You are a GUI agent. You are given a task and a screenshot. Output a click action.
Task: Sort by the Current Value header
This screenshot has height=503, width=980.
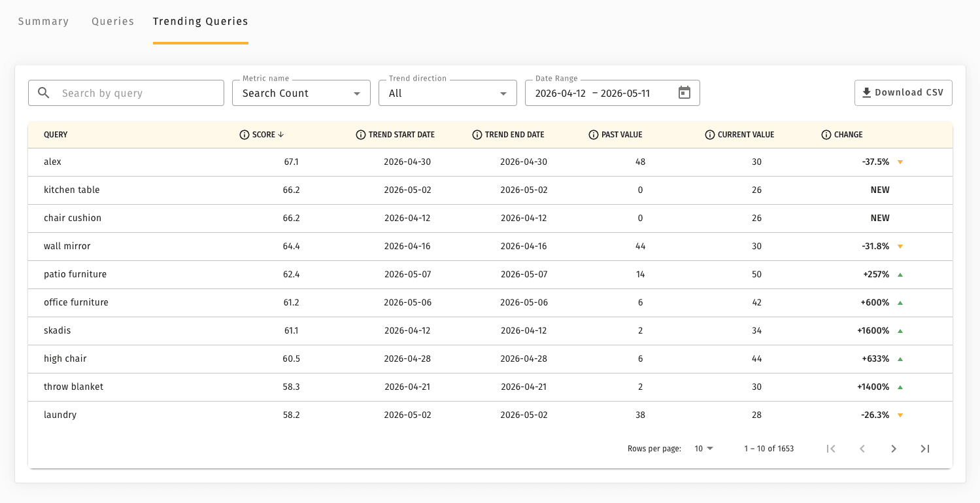click(x=746, y=135)
